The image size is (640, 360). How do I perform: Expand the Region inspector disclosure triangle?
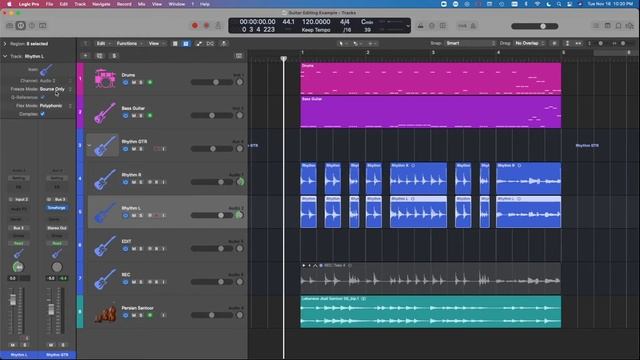[x=5, y=44]
